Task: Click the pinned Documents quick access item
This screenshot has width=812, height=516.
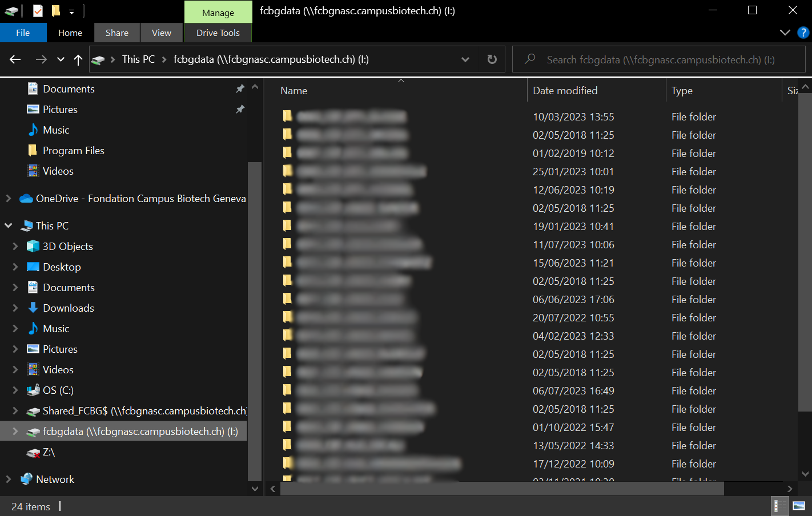Action: point(69,89)
